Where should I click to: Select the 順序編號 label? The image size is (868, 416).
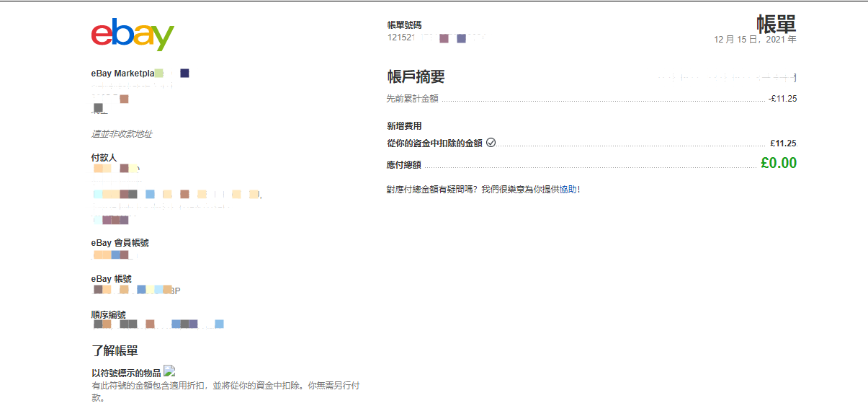pos(109,315)
